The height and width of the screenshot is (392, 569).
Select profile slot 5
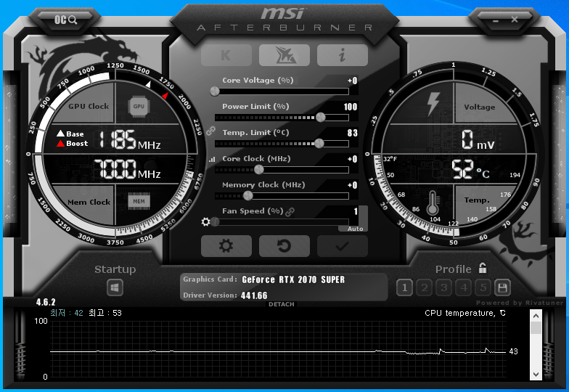coord(483,288)
